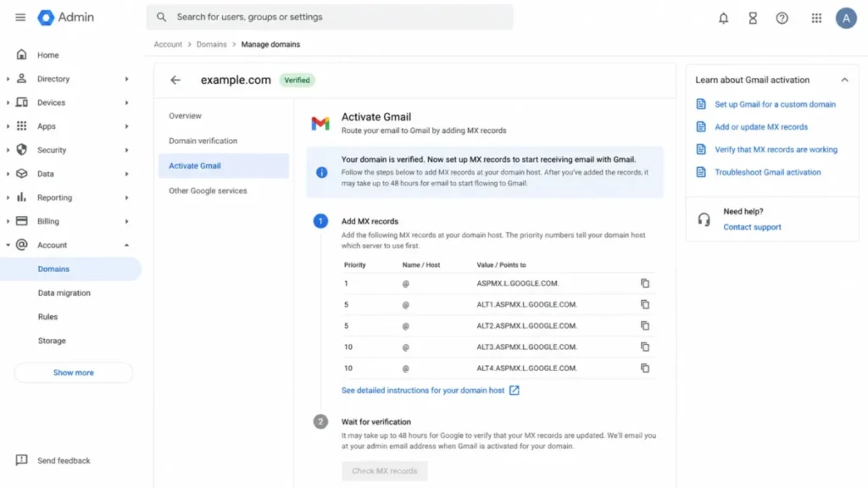The width and height of the screenshot is (868, 488).
Task: Click the search magnifier icon
Action: (x=161, y=17)
